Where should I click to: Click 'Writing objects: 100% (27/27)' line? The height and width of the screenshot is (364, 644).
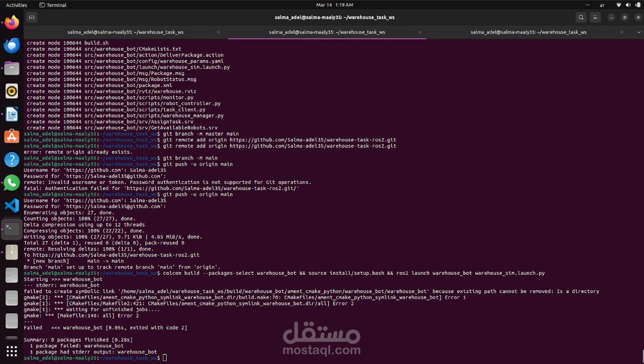click(x=113, y=237)
